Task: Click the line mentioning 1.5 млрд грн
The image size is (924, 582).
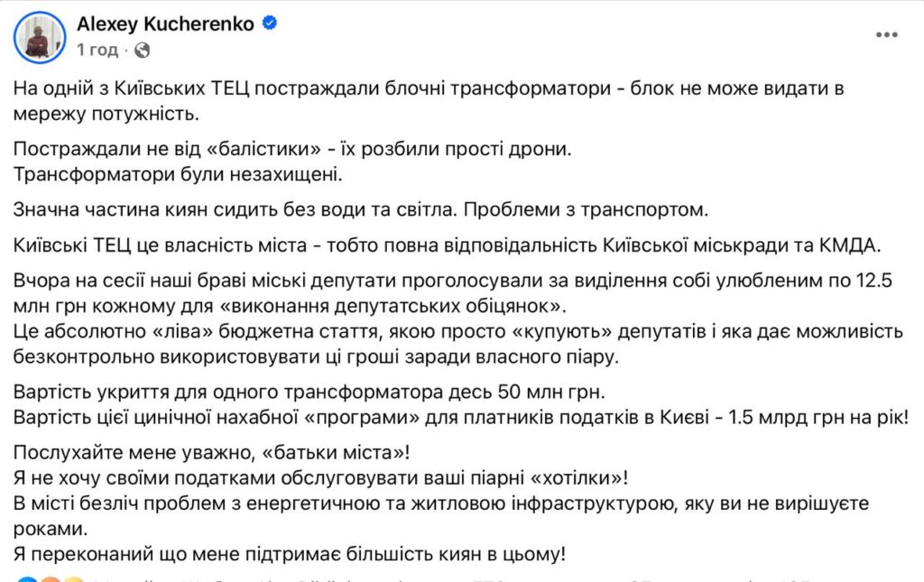Action: coord(460,418)
